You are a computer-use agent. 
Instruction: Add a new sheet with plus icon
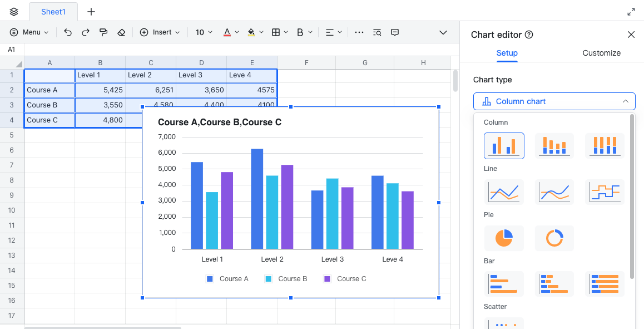pos(91,12)
